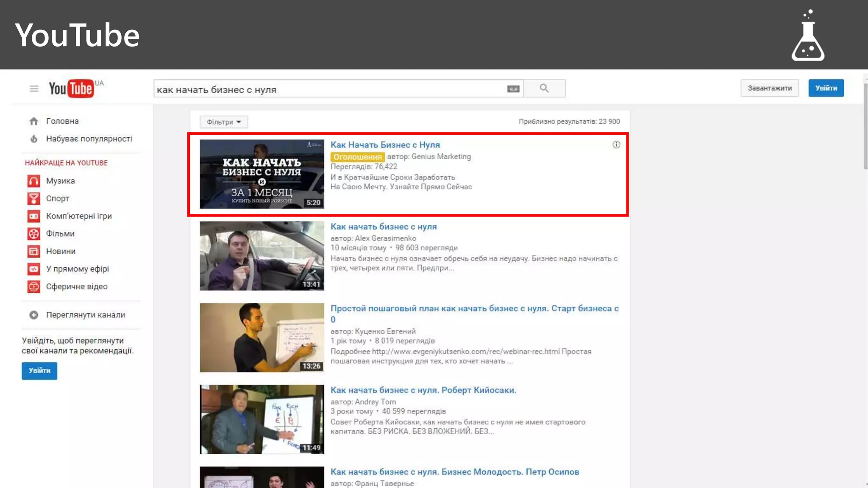Click the description starting Совет Роберта Кийосаки
The width and height of the screenshot is (868, 488).
point(458,427)
